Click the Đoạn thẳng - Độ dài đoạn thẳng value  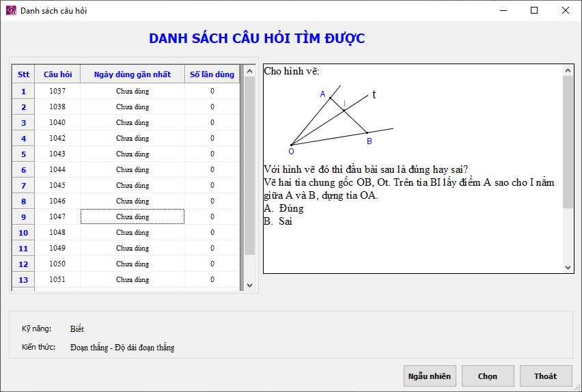122,348
